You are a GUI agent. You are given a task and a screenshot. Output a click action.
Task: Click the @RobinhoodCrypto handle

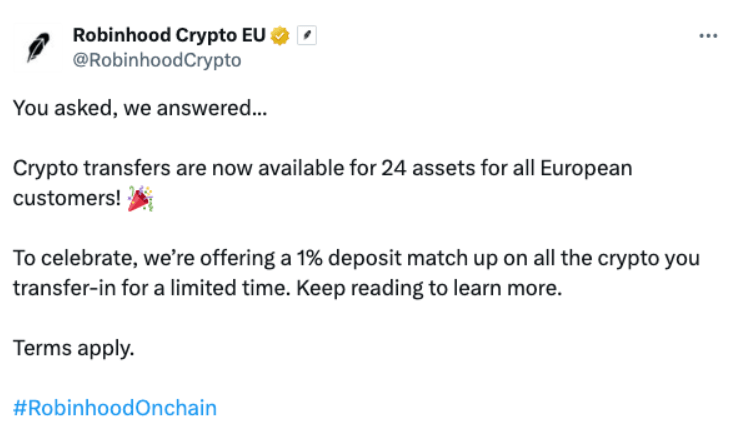[157, 60]
